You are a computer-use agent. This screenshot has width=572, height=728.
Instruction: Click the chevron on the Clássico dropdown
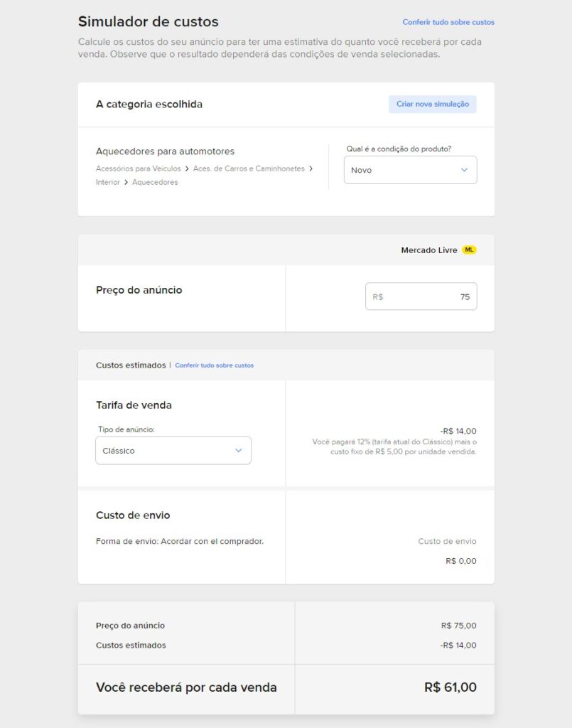pyautogui.click(x=238, y=450)
